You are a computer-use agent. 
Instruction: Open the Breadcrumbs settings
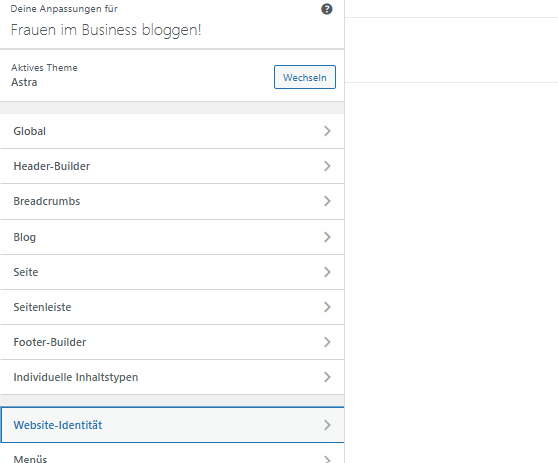[172, 201]
